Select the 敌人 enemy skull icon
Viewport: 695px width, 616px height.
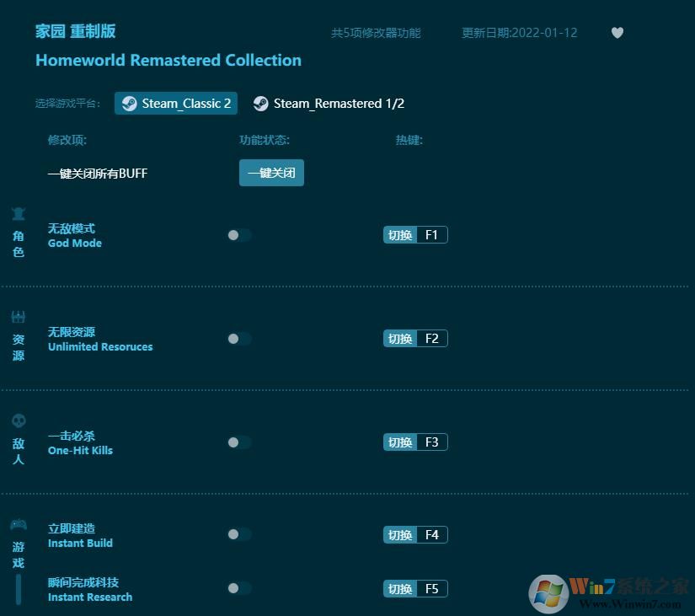point(19,420)
